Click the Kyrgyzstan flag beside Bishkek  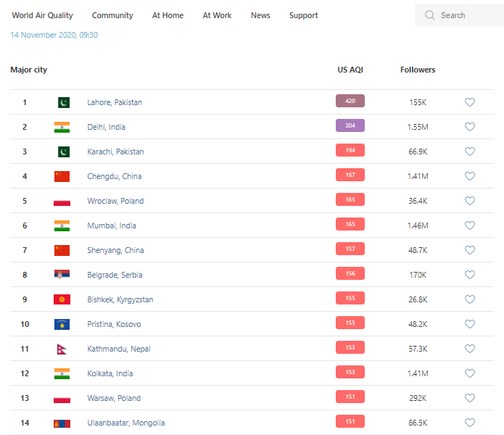point(62,299)
